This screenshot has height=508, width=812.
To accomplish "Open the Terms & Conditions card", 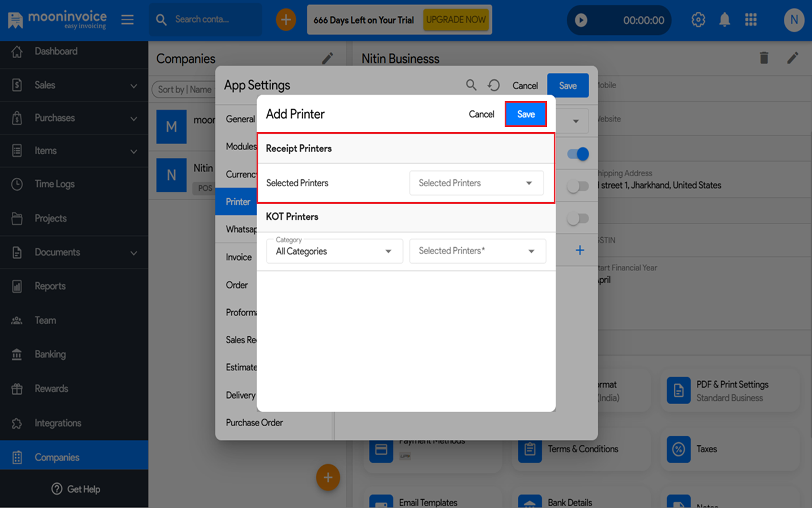I will point(582,449).
